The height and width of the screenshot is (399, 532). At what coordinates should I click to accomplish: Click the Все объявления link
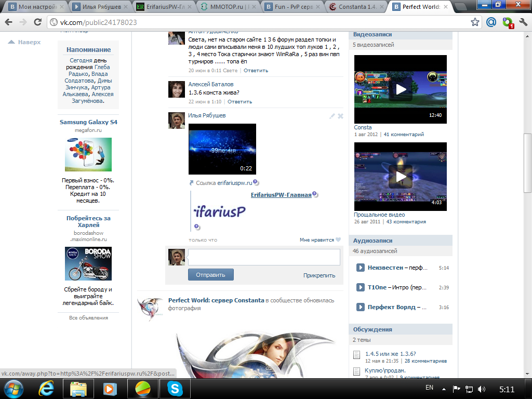[x=88, y=318]
